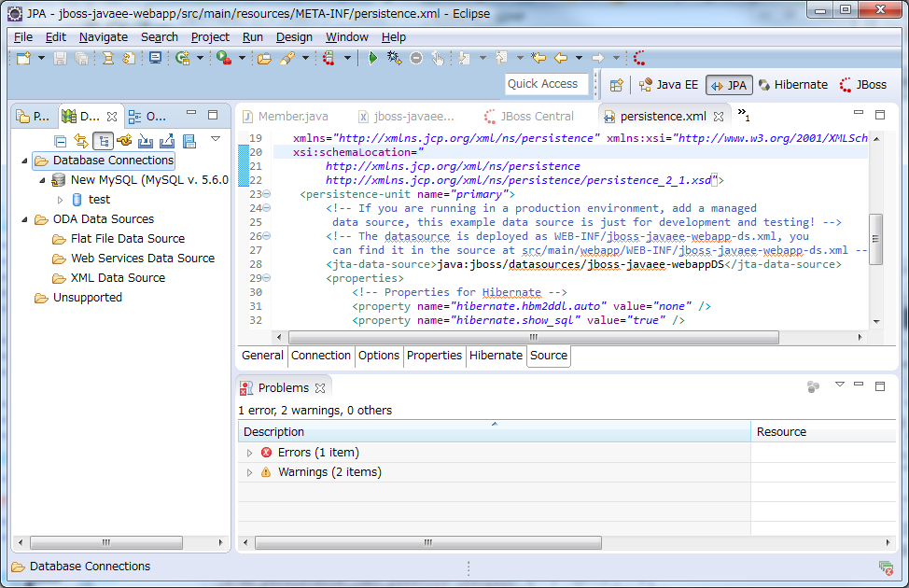Toggle Link with Editor in explorer toolbar
The height and width of the screenshot is (588, 909).
pos(81,141)
